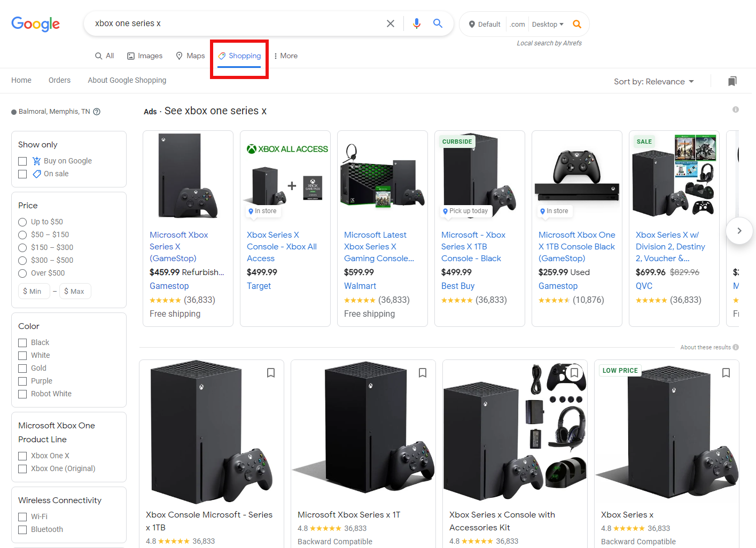This screenshot has height=548, width=756.
Task: Select the Over $500 price range
Action: tap(22, 273)
